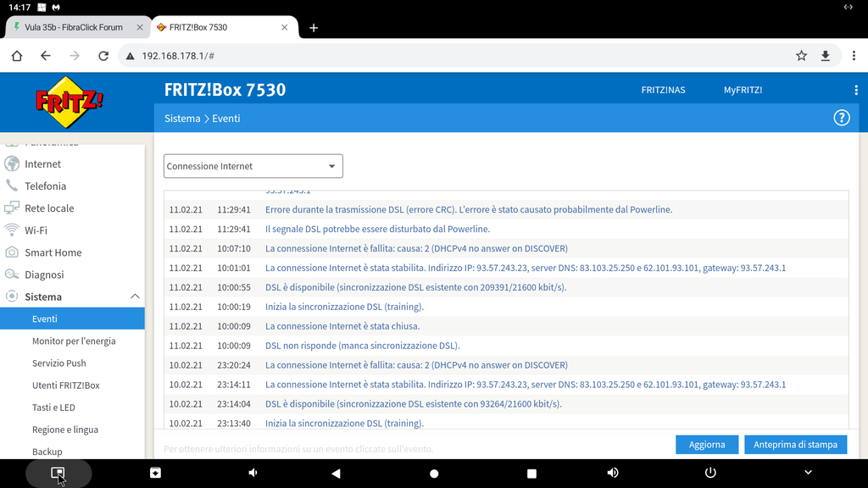868x488 pixels.
Task: Click the browser download icon
Action: [826, 56]
